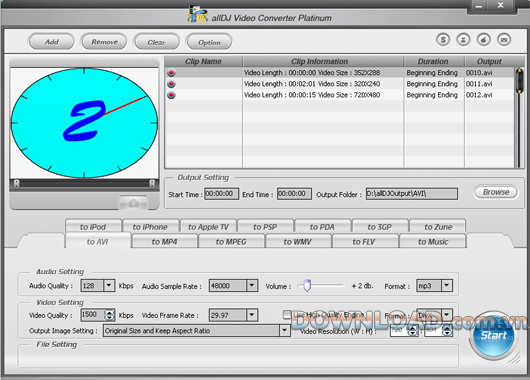Click the red status icon for 0011.avi
Image resolution: width=530 pixels, height=380 pixels.
pos(171,84)
